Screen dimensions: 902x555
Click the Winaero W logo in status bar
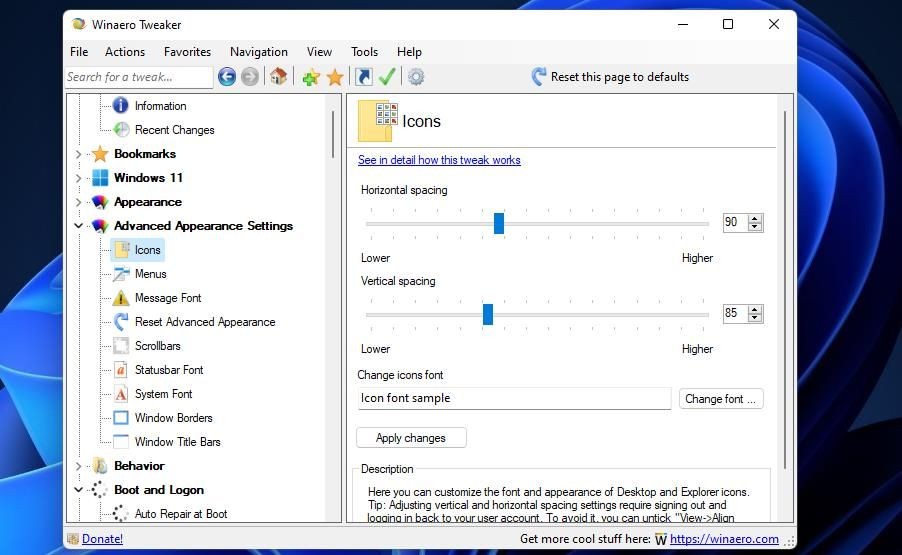(x=661, y=539)
